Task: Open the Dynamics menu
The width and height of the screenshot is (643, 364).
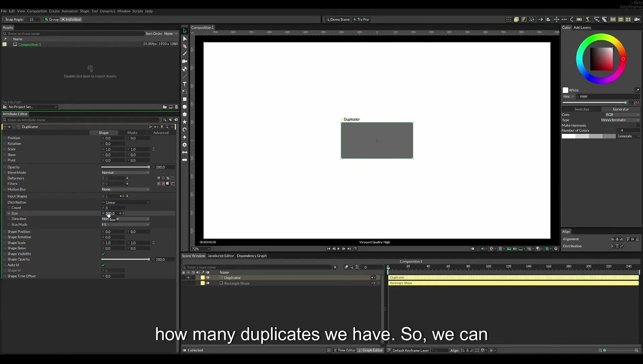Action: coord(108,11)
